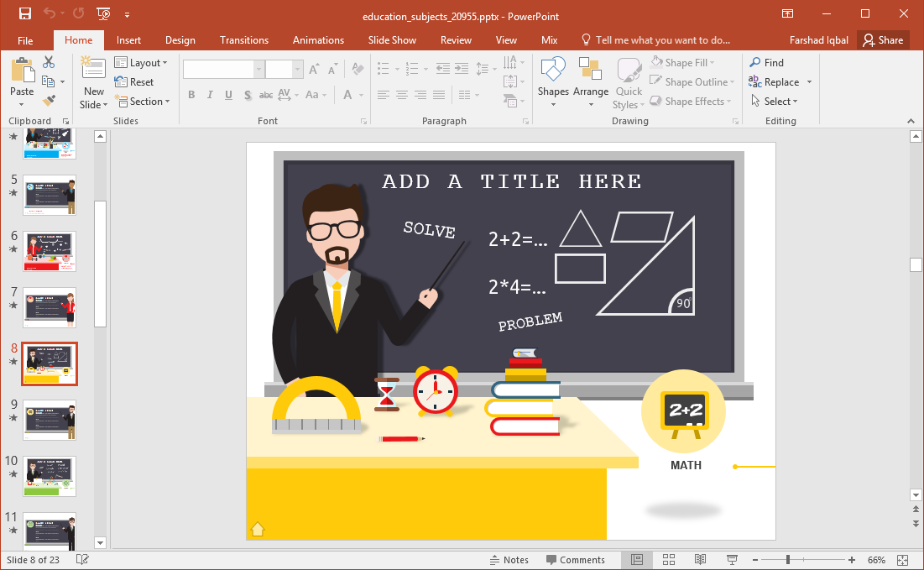Switch to the Animations tab
Viewport: 924px width, 570px height.
[x=318, y=40]
